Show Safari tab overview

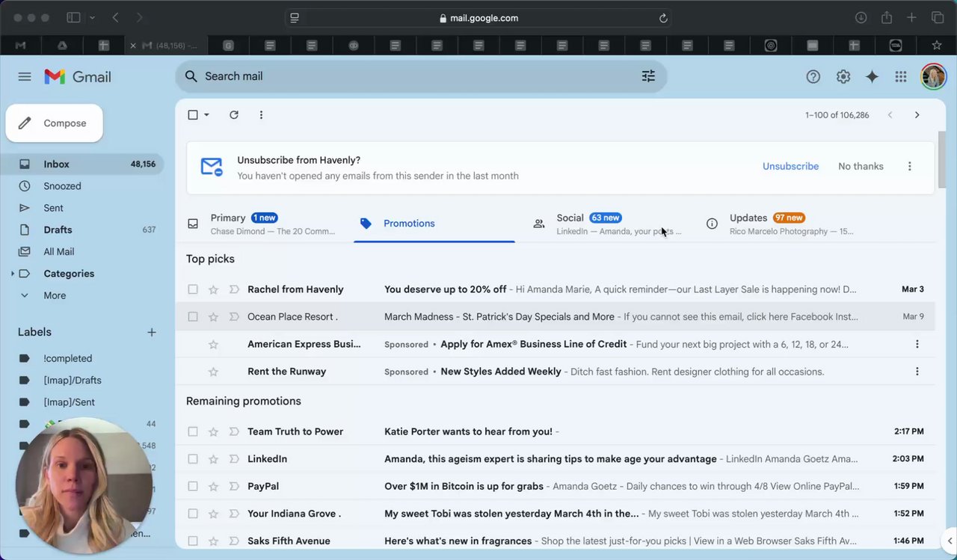coord(938,18)
